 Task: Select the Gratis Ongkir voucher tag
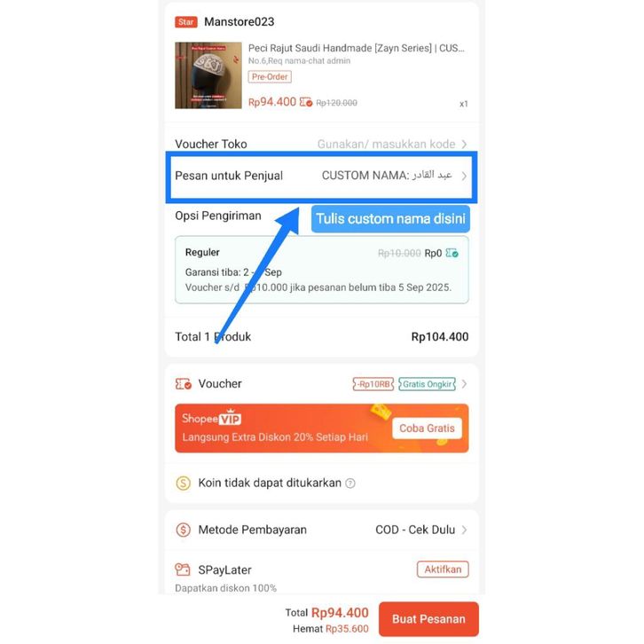428,384
